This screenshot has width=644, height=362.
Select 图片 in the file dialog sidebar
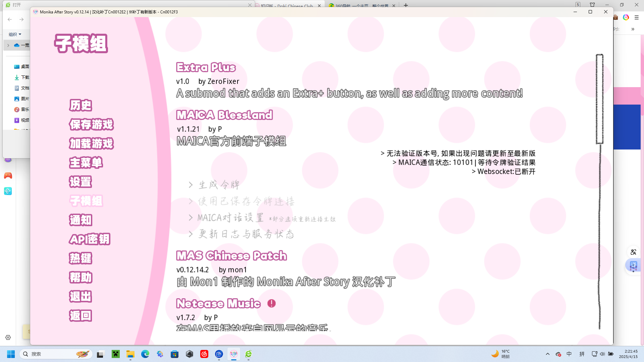coord(22,99)
